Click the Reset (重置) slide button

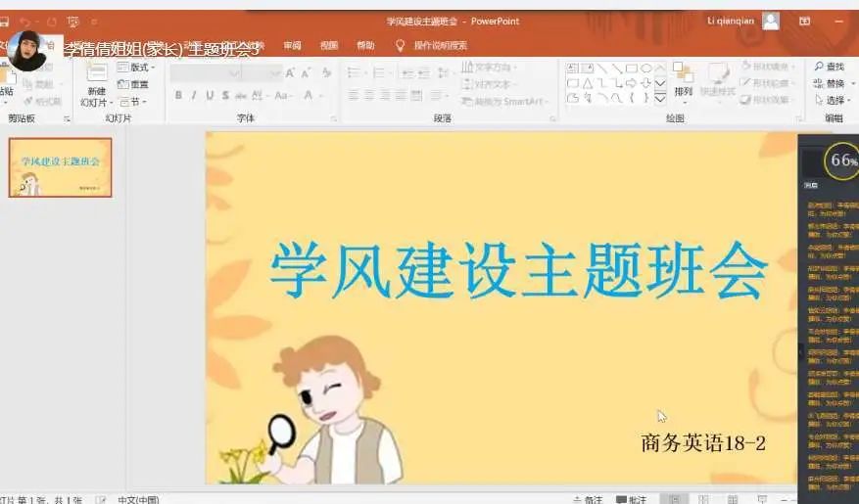[133, 84]
